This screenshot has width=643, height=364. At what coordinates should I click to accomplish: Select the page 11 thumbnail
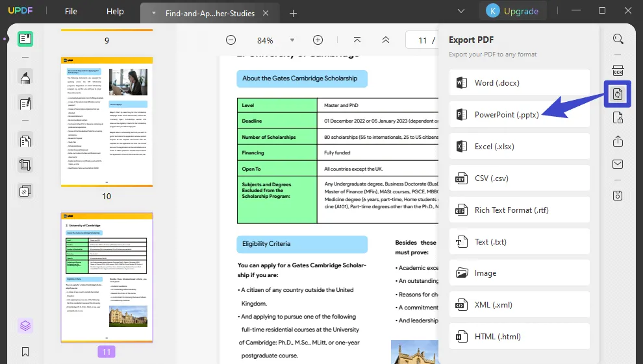pos(107,277)
